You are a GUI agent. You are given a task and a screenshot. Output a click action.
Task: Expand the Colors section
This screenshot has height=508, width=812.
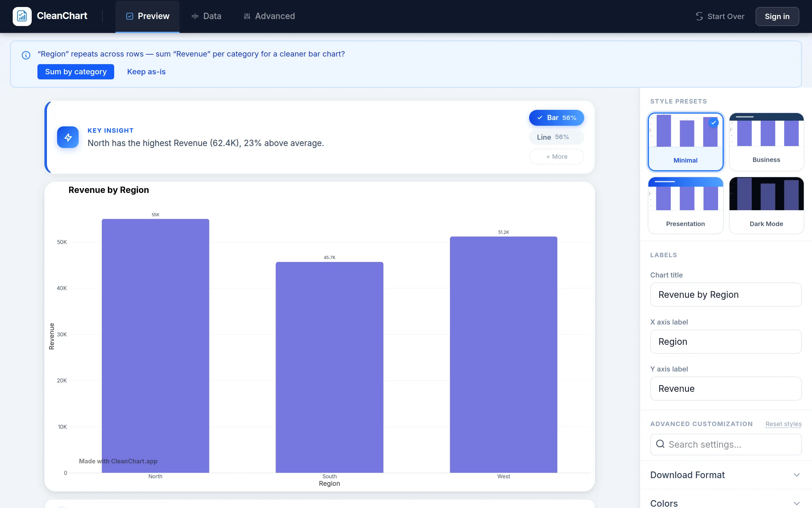tap(725, 503)
